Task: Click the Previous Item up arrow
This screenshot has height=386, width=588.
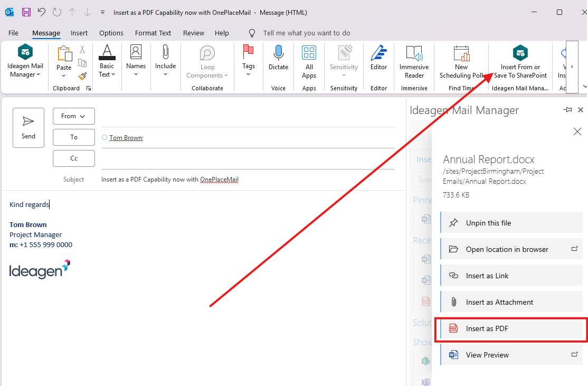Action: click(x=72, y=12)
